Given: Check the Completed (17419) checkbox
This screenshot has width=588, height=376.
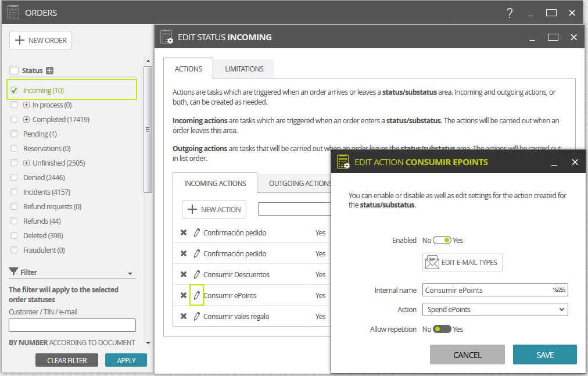Looking at the screenshot, I should [x=15, y=119].
